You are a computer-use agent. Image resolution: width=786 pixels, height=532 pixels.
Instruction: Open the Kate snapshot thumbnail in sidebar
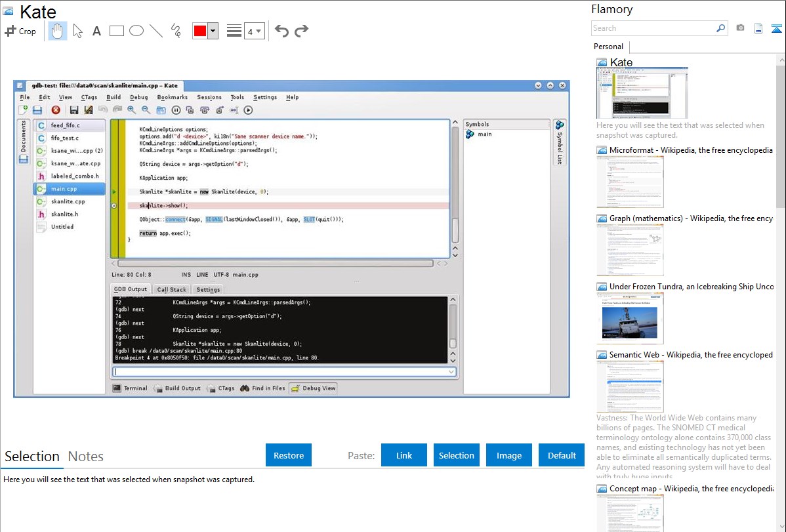click(x=642, y=93)
